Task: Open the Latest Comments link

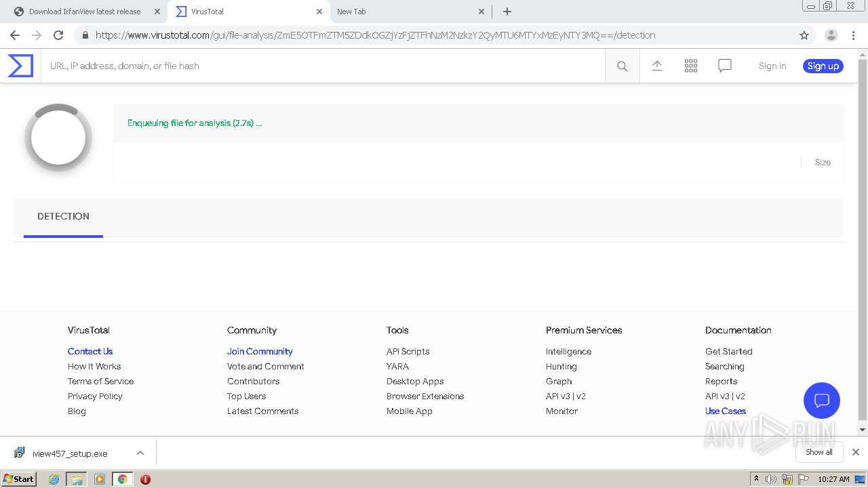Action: [262, 411]
